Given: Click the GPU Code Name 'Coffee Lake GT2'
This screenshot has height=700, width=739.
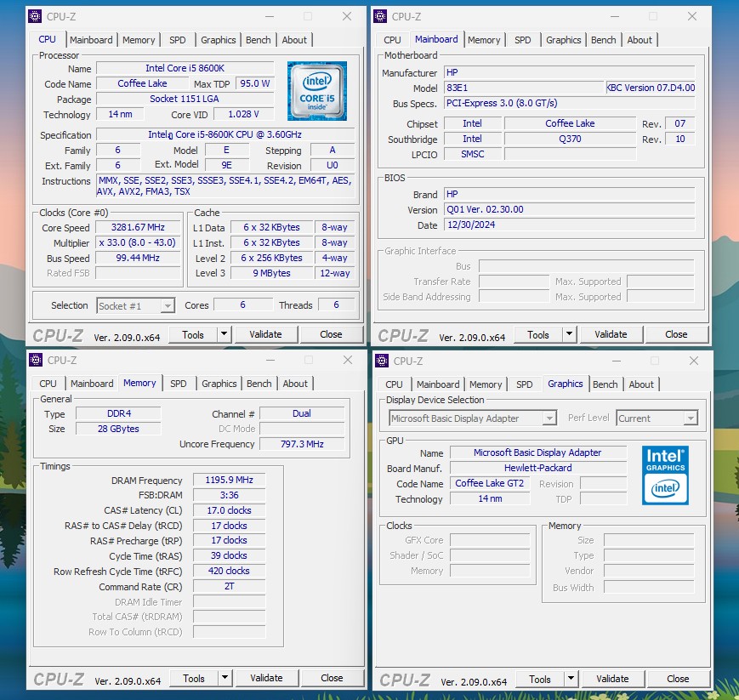Looking at the screenshot, I should tap(490, 483).
